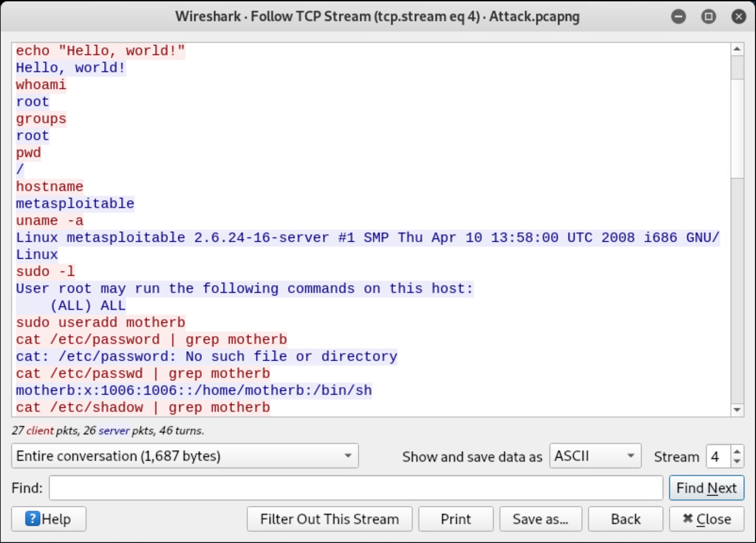756x543 pixels.
Task: Click the Help button with question icon
Action: pyautogui.click(x=49, y=519)
